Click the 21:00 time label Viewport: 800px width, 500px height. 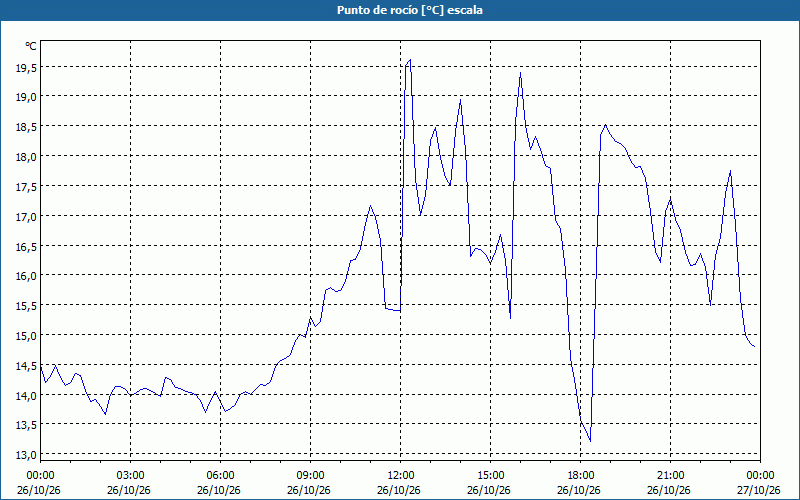[x=670, y=476]
